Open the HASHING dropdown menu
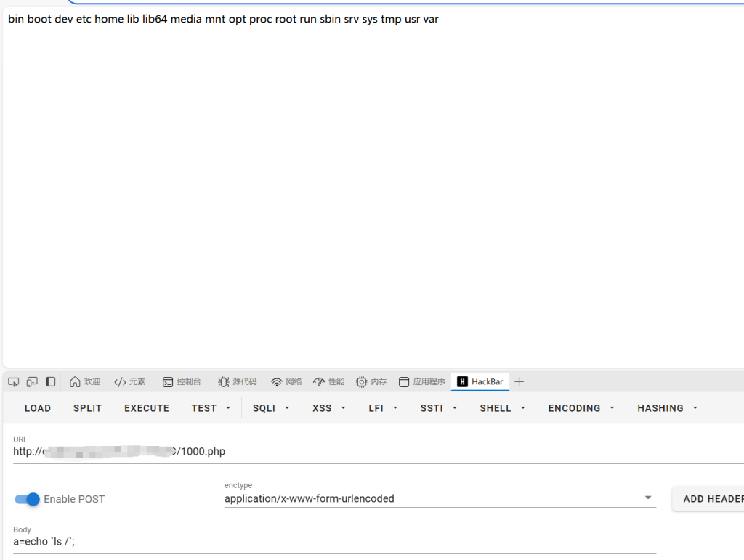The image size is (744, 560). coord(667,408)
